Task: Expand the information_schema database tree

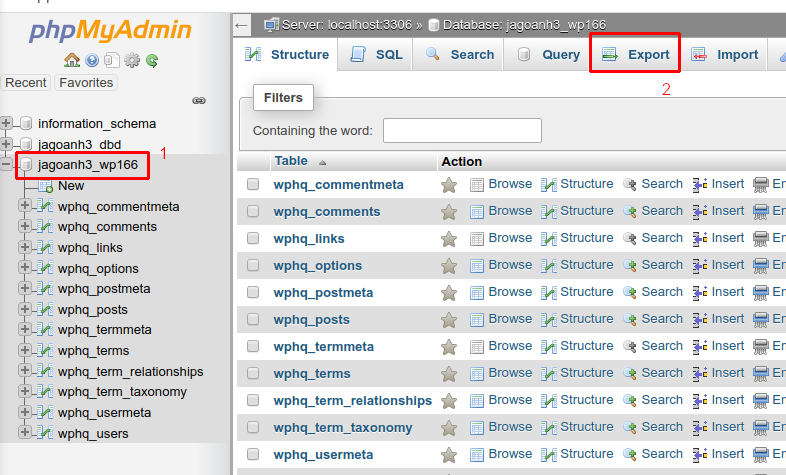Action: [8, 123]
